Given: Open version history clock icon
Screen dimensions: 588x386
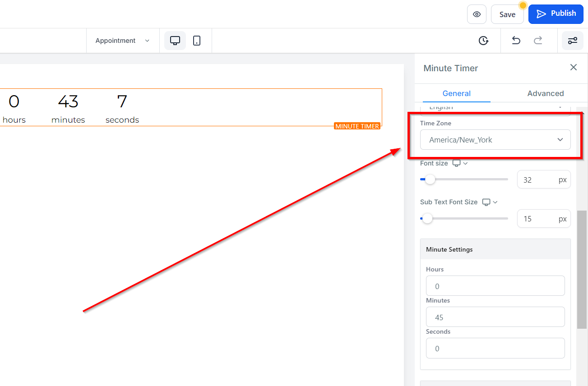Looking at the screenshot, I should point(483,41).
